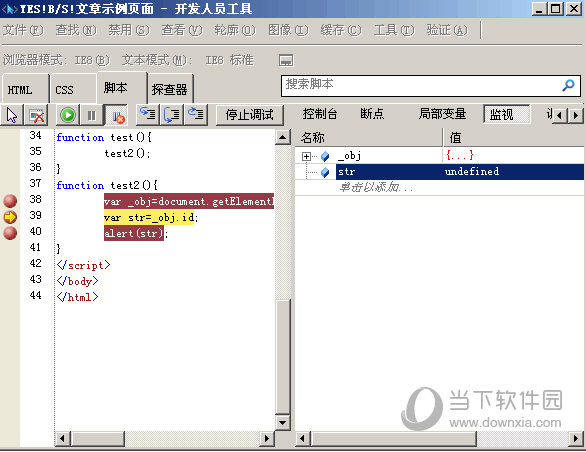Image resolution: width=586 pixels, height=452 pixels.
Task: Activate the select element by click arrow tool
Action: pyautogui.click(x=12, y=115)
